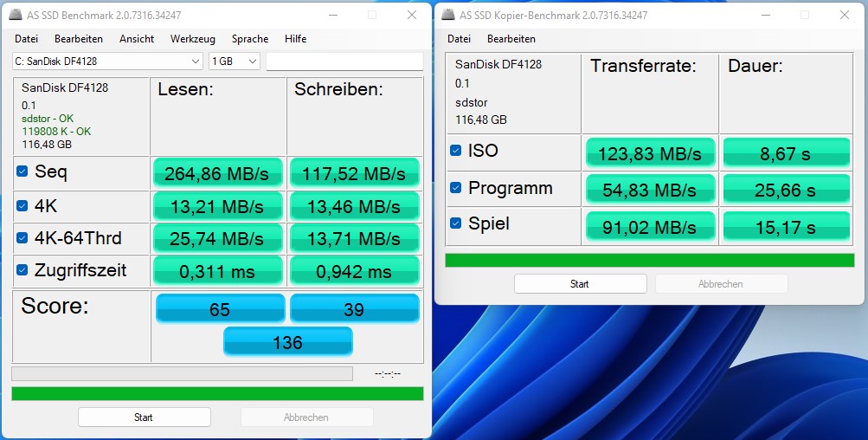Image resolution: width=868 pixels, height=440 pixels.
Task: Disable the Zugriffszeit test checkbox
Action: point(23,270)
